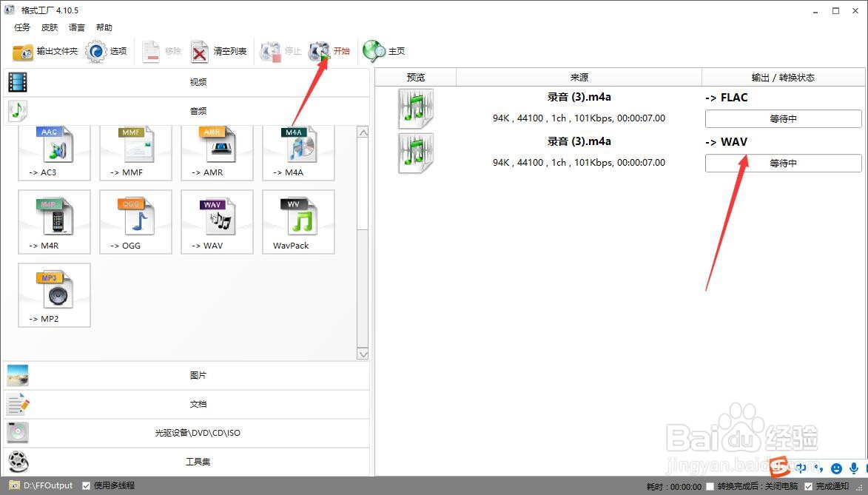Select the -> AC3 format icon
Viewport: 868px width, 495px height.
click(54, 152)
